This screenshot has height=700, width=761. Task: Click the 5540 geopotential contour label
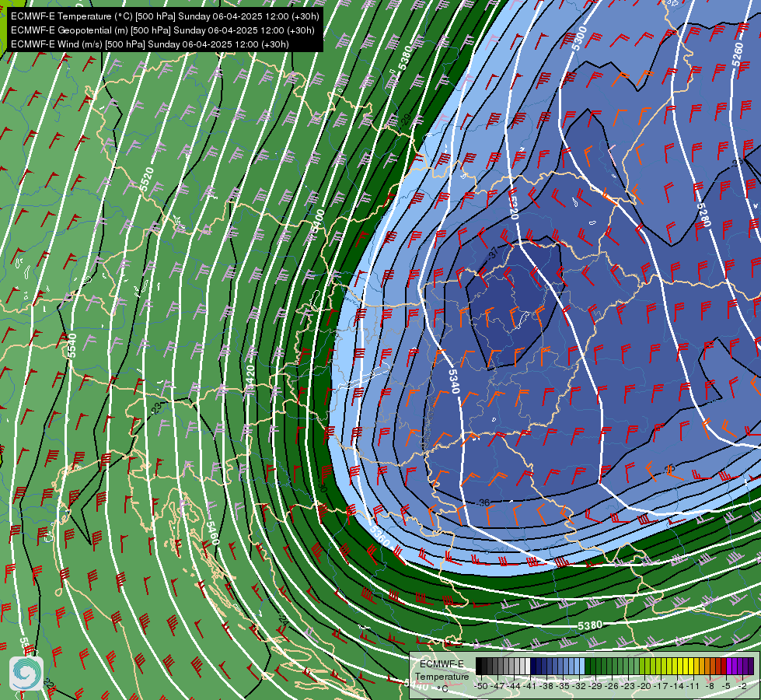pyautogui.click(x=72, y=345)
